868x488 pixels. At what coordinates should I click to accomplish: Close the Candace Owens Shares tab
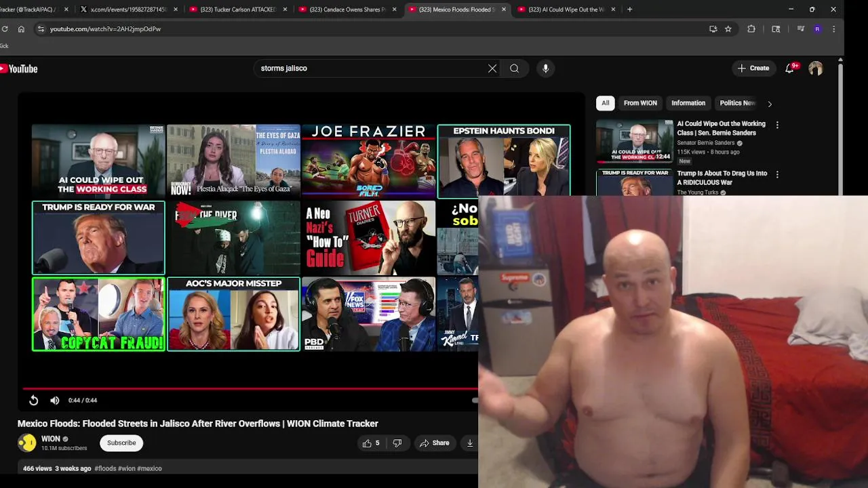point(394,9)
